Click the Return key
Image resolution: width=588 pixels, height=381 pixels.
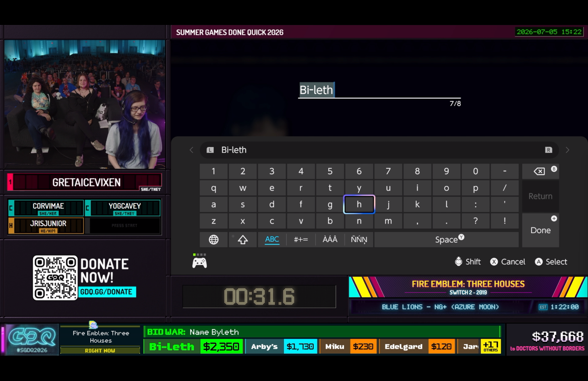pyautogui.click(x=540, y=196)
